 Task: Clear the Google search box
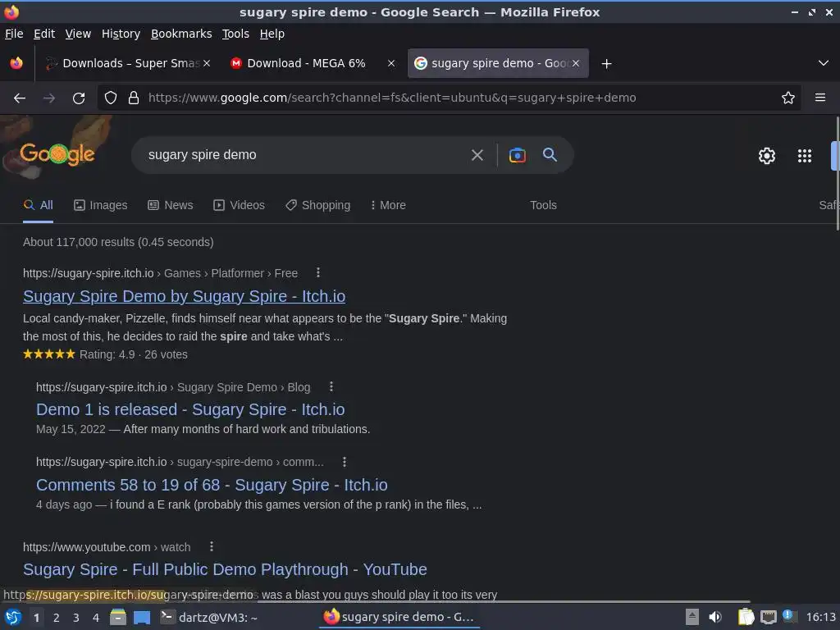point(477,155)
